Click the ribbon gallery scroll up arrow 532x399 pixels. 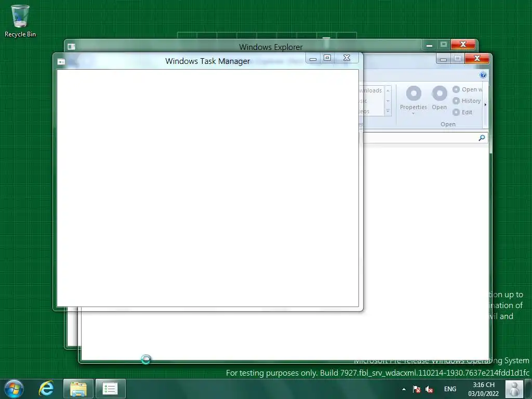(388, 90)
